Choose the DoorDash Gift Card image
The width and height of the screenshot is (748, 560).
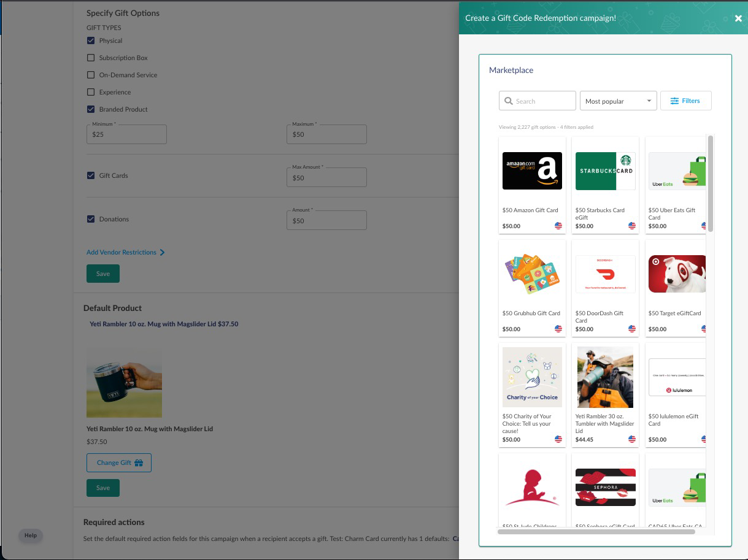coord(605,274)
